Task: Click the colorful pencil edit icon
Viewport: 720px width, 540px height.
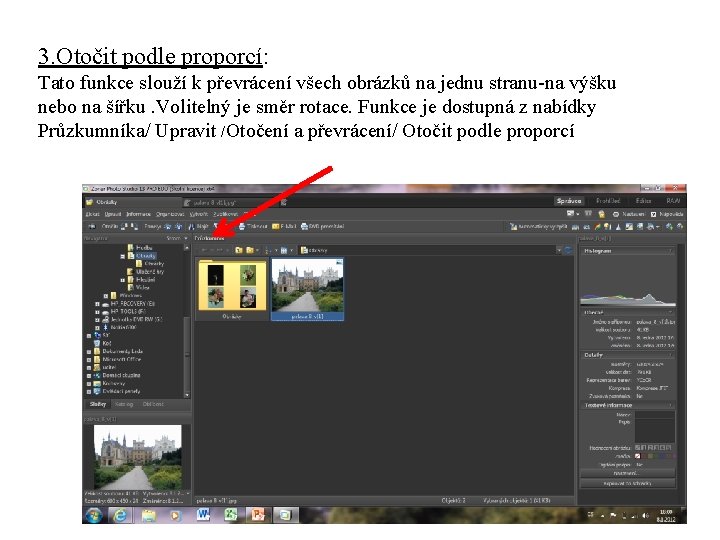Action: (597, 226)
